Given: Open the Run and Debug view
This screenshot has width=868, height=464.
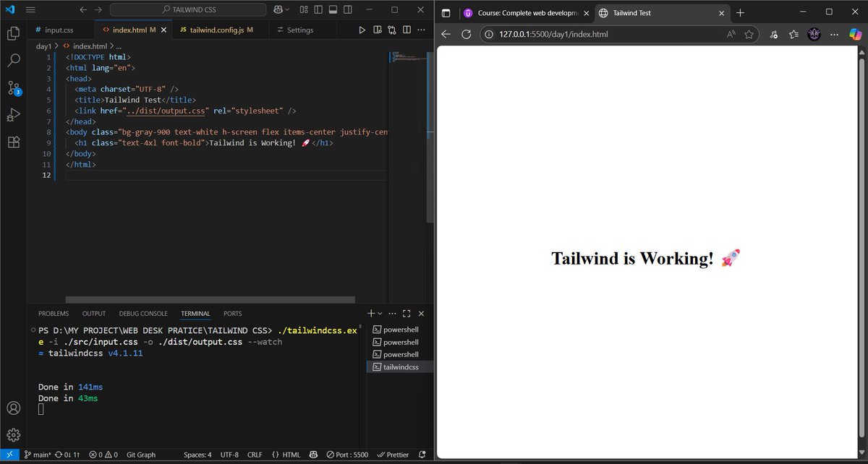Looking at the screenshot, I should 13,115.
